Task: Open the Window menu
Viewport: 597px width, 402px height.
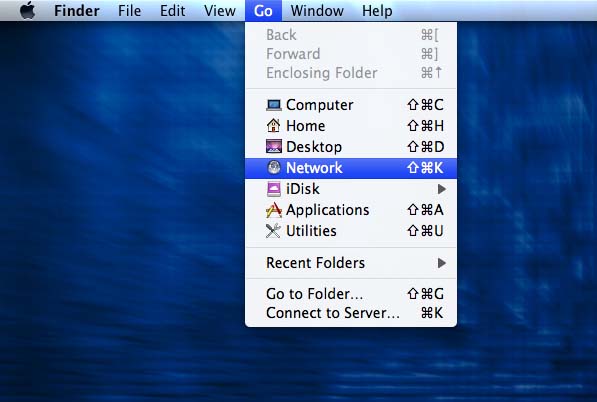Action: (317, 11)
